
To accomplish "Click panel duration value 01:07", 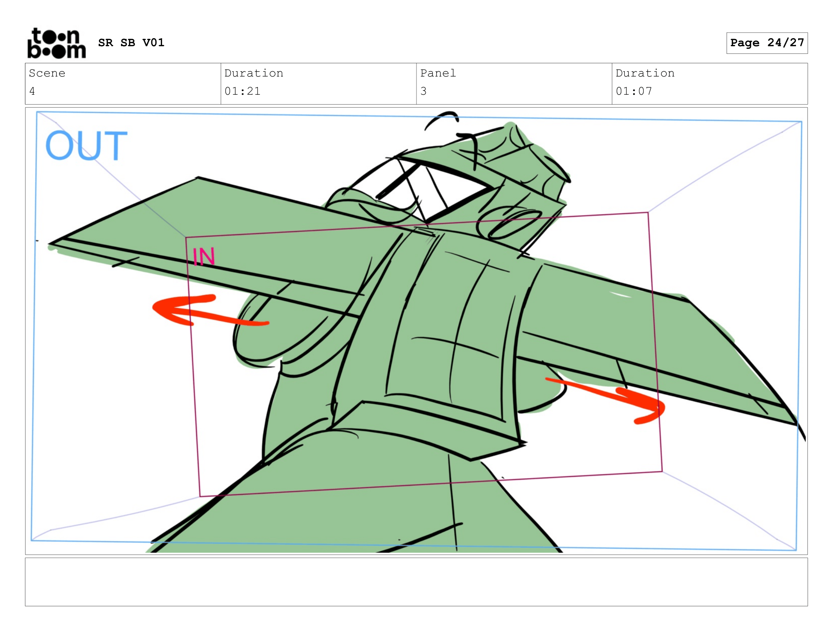I will [633, 91].
